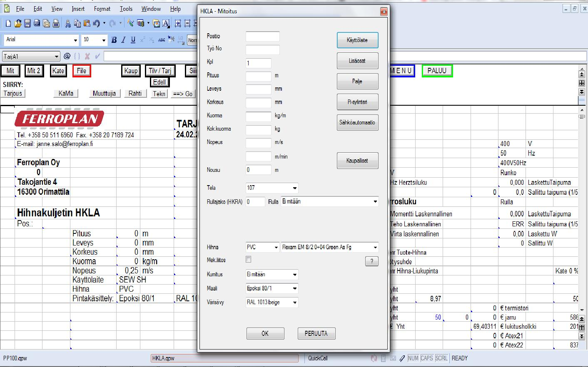Viewport: 588px width, 367px height.
Task: Undo the last action
Action: coord(96,24)
